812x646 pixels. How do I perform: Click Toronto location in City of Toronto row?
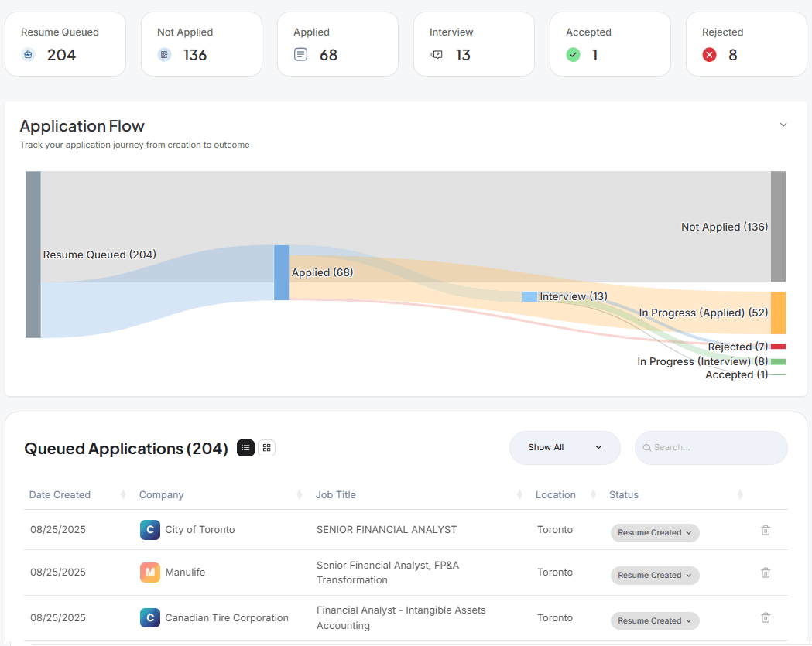tap(555, 529)
